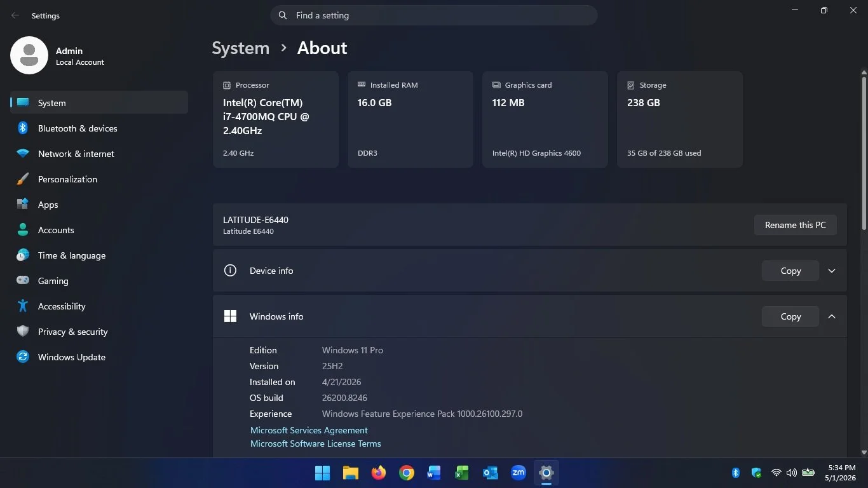Screen dimensions: 868x488
Task: Launch Firefox from the taskbar
Action: pos(379,473)
